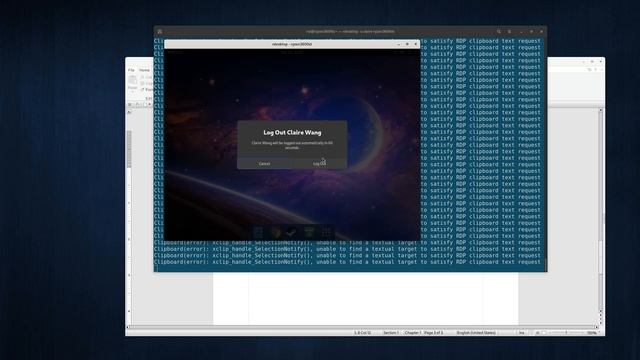Screen dimensions: 640x360
Task: Click the document editor's vertical scrollbar
Action: pos(600,211)
